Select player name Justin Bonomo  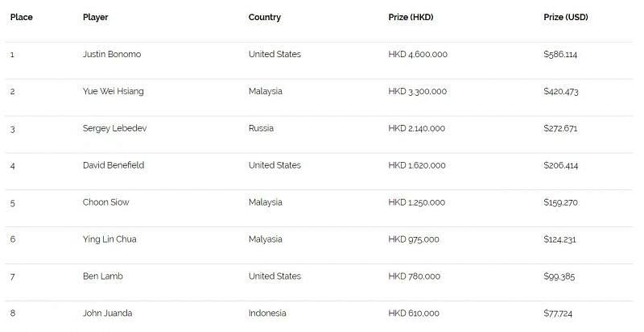(x=111, y=54)
